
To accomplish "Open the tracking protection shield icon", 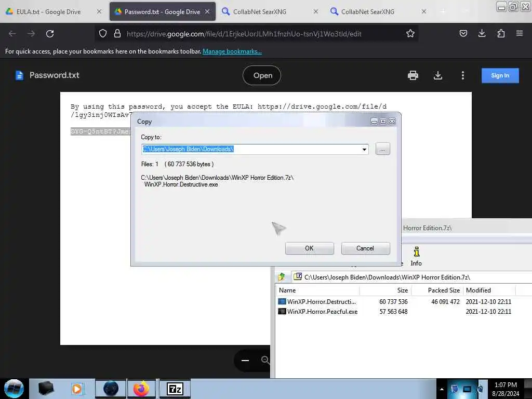I will [x=103, y=34].
